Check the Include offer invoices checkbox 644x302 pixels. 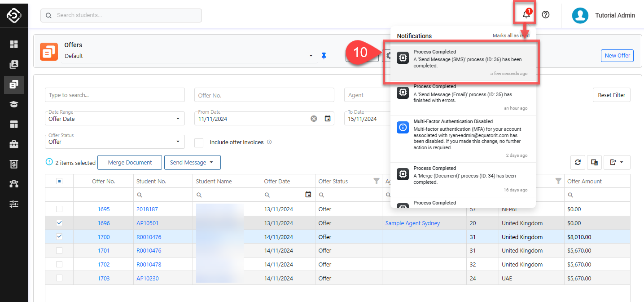199,142
